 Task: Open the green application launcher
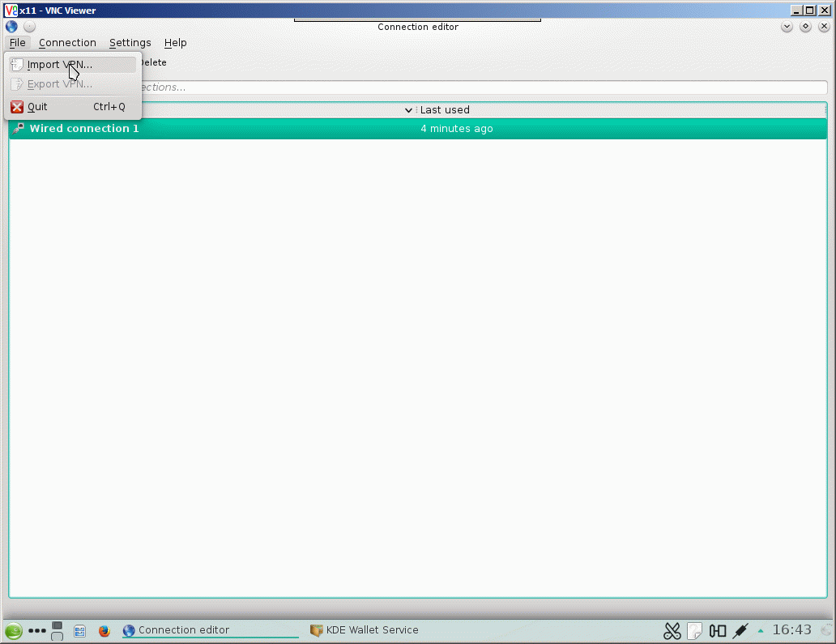pos(14,631)
